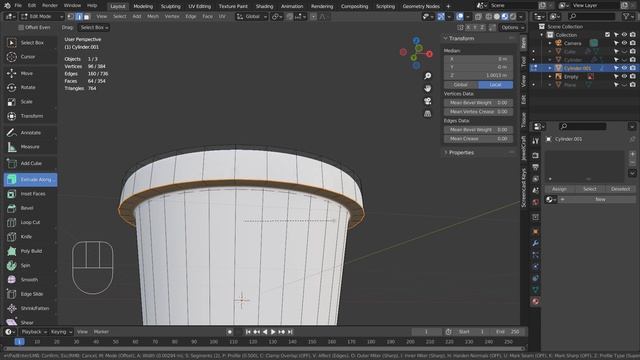Activate the Cursor tool
This screenshot has height=360, width=640.
[30, 57]
